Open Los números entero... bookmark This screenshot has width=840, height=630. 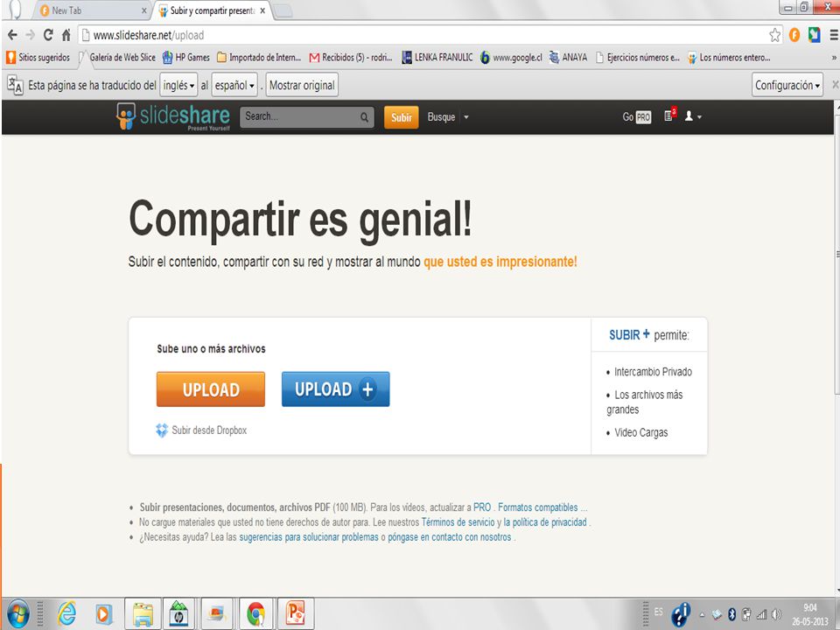[729, 58]
